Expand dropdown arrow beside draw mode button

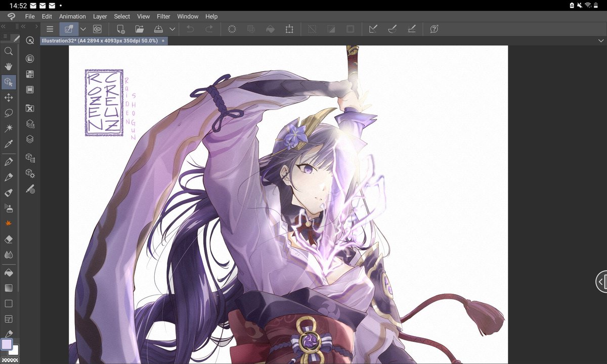(83, 29)
